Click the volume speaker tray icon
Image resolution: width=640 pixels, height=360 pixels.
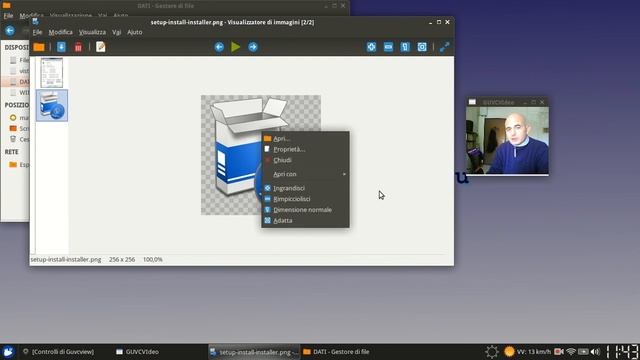coord(596,351)
